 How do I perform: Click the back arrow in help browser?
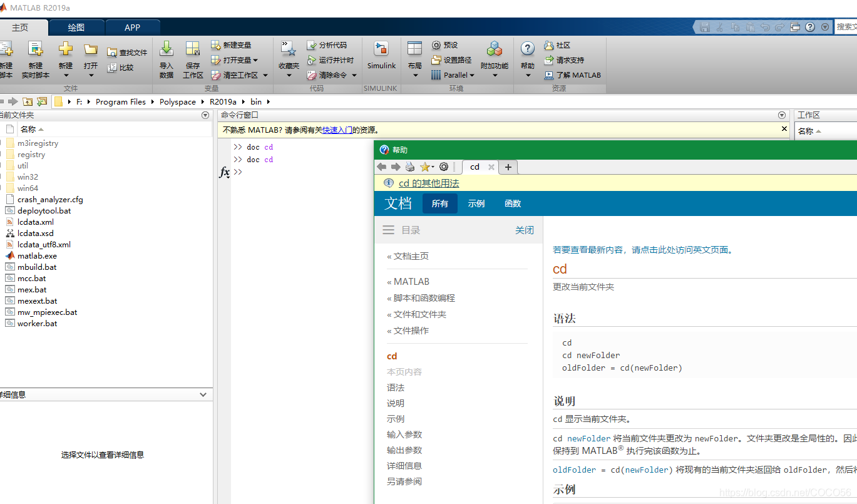pyautogui.click(x=381, y=167)
